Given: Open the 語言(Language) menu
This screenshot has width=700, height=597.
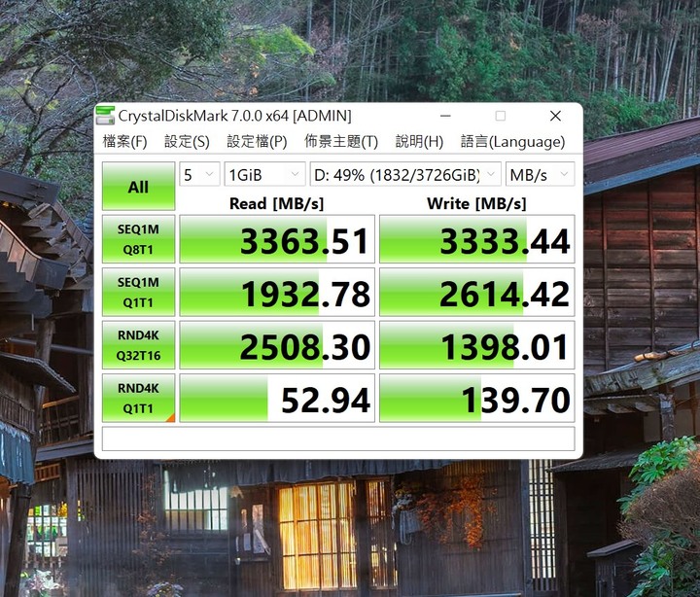Looking at the screenshot, I should tap(512, 142).
